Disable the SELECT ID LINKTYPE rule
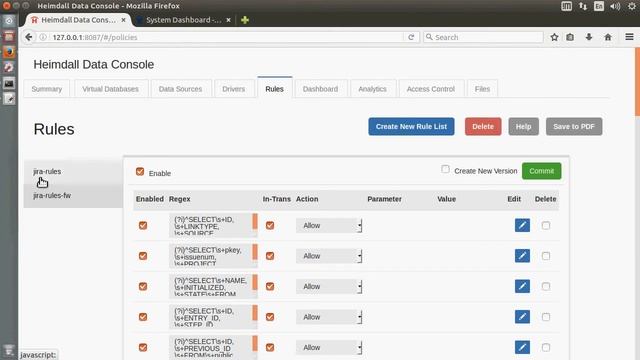 click(143, 225)
